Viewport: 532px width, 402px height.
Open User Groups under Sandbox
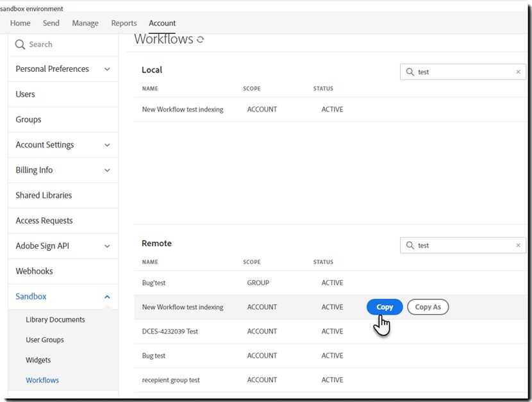tap(45, 340)
